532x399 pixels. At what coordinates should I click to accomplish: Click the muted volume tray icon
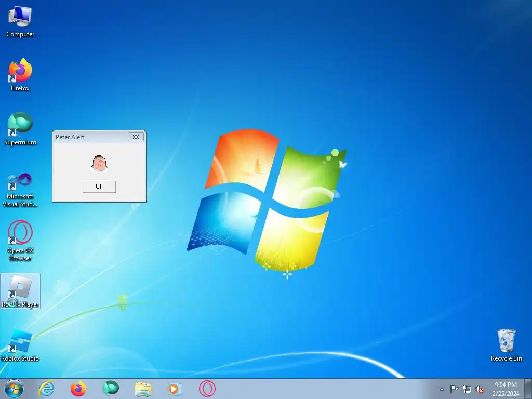pyautogui.click(x=480, y=390)
